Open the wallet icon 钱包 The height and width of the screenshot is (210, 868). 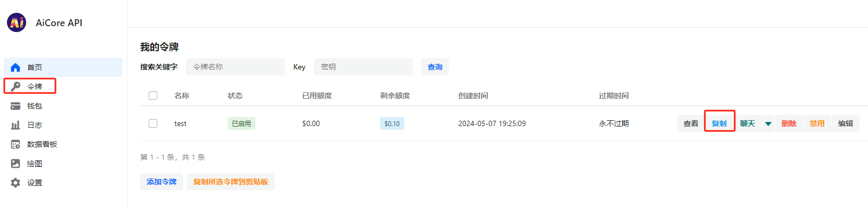point(15,106)
